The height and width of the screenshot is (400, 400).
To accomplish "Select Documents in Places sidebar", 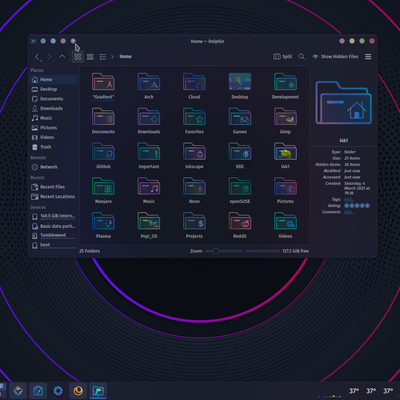I will tap(53, 99).
